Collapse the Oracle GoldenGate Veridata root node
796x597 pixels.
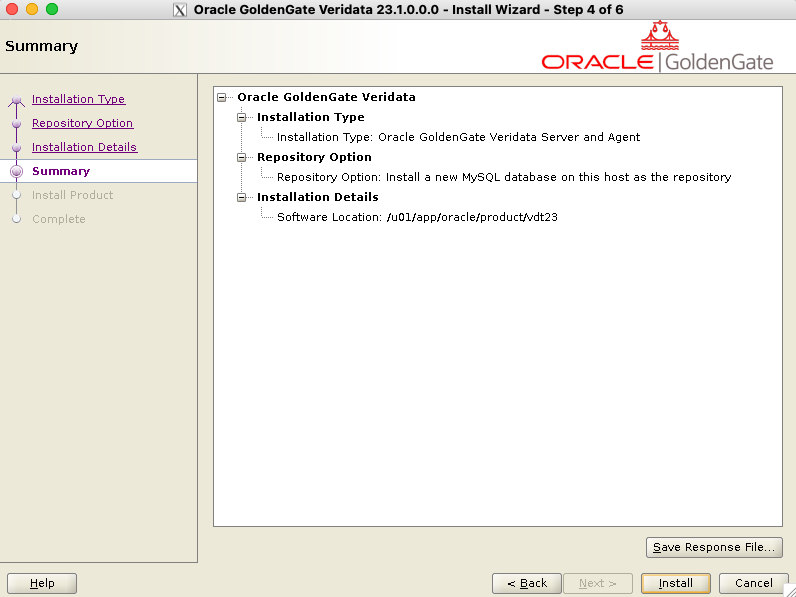pos(222,97)
